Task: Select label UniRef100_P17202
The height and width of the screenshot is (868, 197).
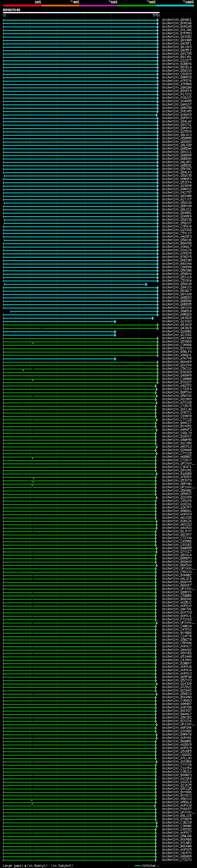Action: [176, 94]
